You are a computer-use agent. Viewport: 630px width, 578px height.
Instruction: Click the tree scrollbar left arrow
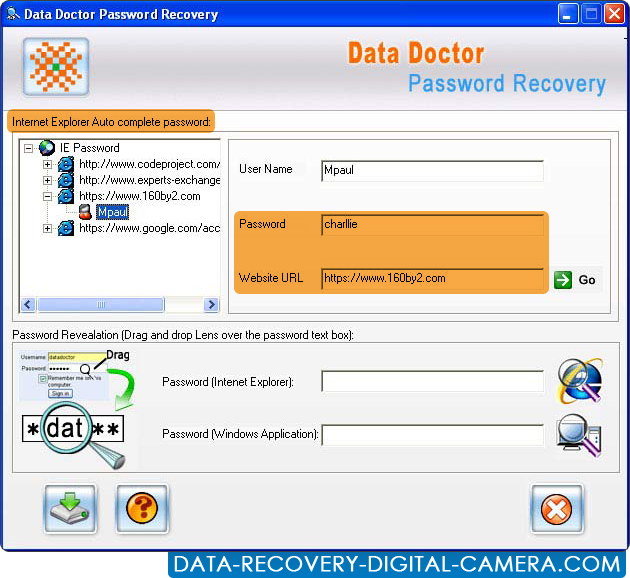click(x=28, y=304)
